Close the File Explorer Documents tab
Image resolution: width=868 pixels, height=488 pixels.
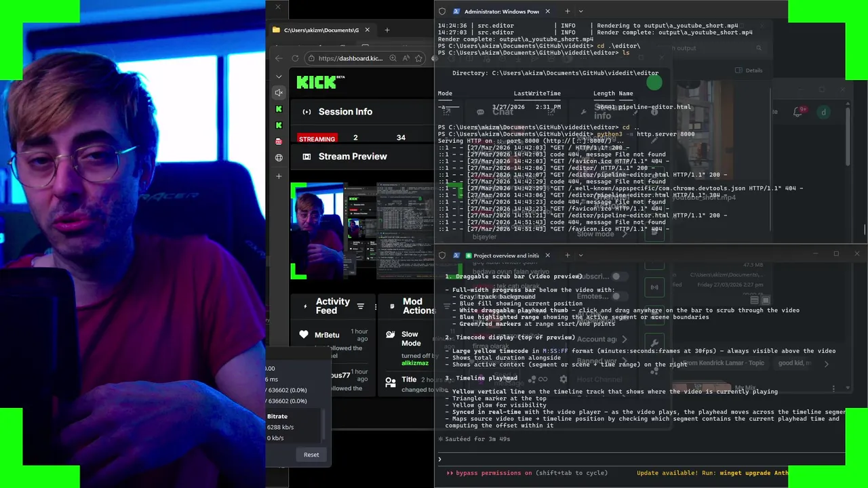[x=368, y=30]
